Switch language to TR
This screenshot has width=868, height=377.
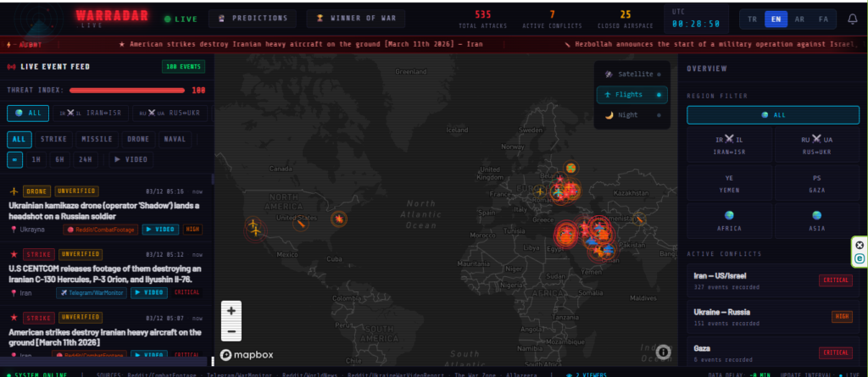(x=752, y=19)
